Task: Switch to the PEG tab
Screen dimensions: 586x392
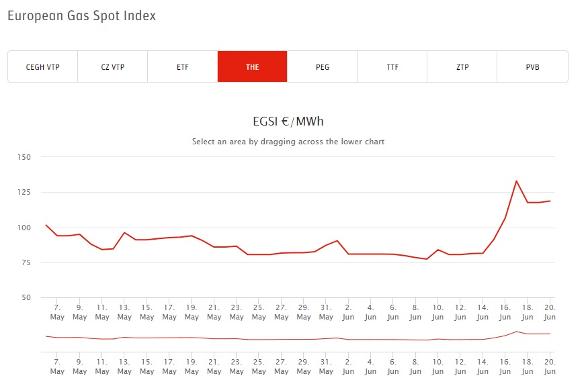Action: click(323, 67)
